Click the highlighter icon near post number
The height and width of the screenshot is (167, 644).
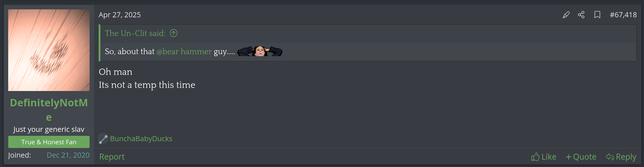pos(566,15)
